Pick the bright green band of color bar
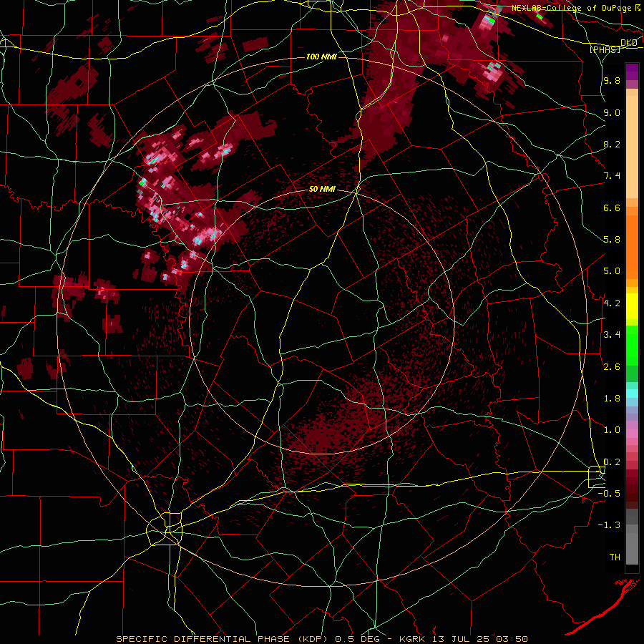This screenshot has width=644, height=644. pos(632,345)
